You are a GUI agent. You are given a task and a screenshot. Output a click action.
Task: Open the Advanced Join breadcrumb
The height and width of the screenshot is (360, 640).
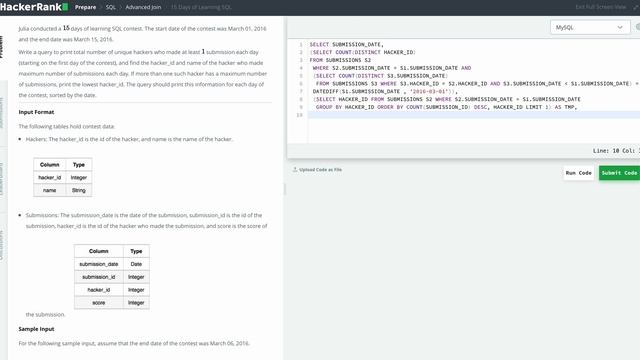click(x=143, y=7)
